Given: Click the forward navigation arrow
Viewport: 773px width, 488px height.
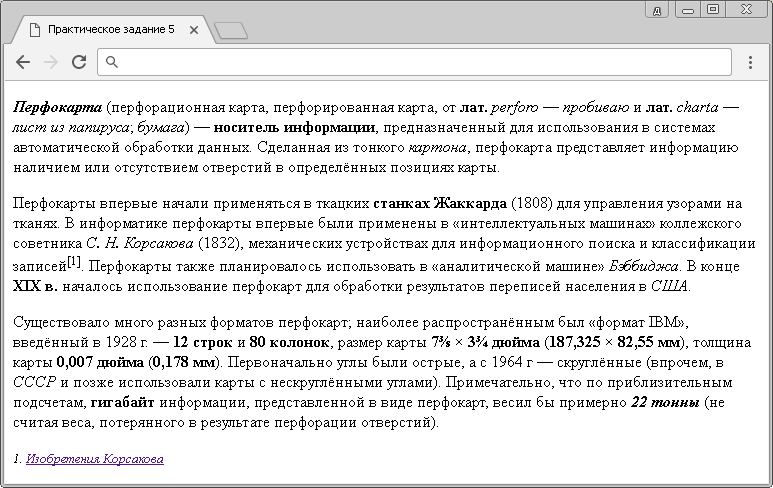Looking at the screenshot, I should point(50,62).
